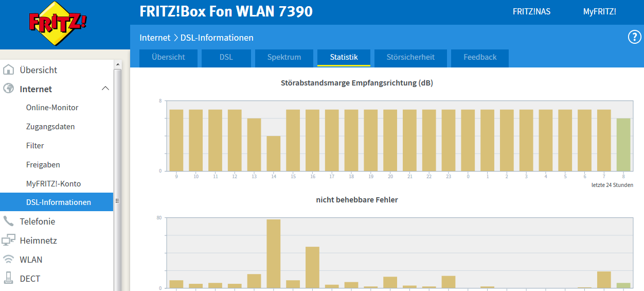Open Telefonie menu
The image size is (644, 291).
[38, 221]
